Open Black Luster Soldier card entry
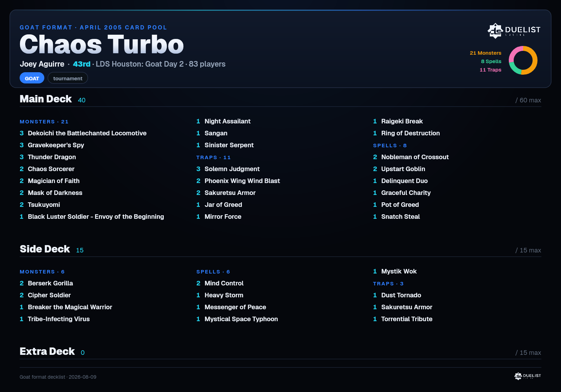Screen dimensions: 561x392 92,217
